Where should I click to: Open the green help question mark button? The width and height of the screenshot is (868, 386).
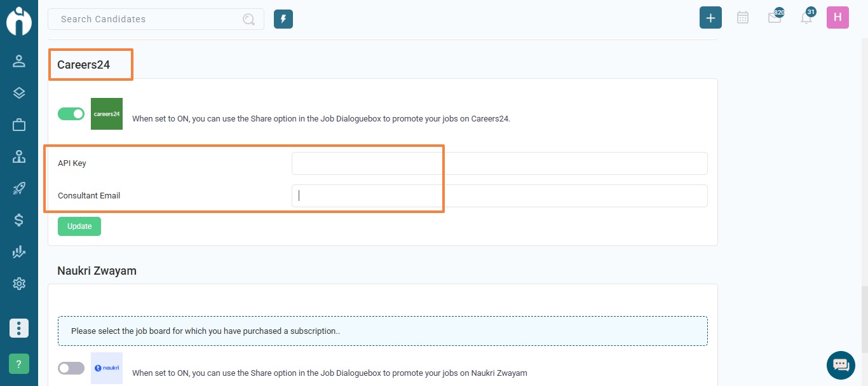point(19,364)
